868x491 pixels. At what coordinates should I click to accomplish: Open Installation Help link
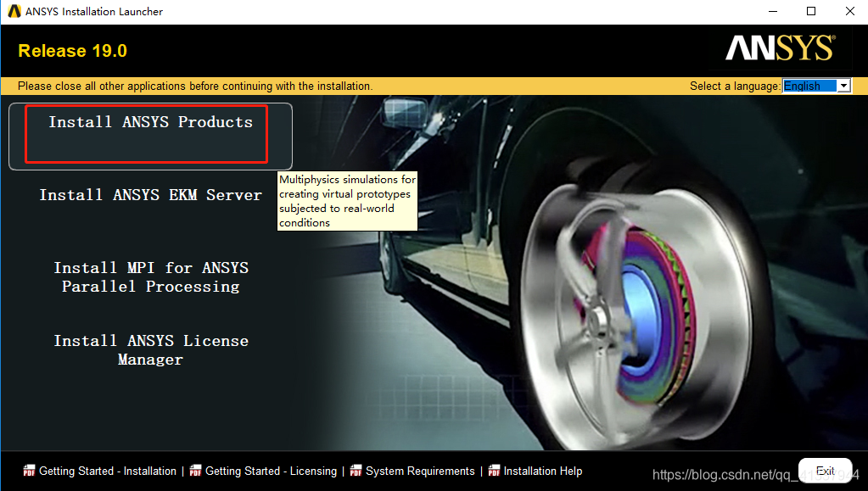(x=542, y=471)
